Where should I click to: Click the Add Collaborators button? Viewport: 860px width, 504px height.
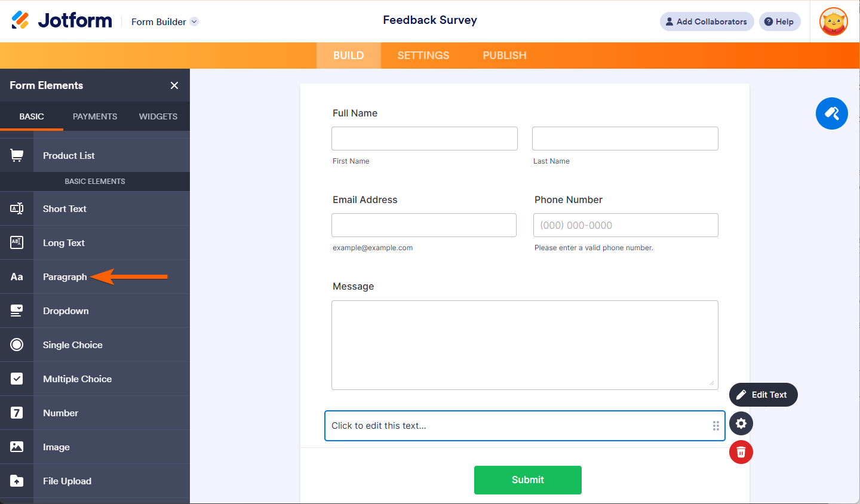(x=707, y=21)
